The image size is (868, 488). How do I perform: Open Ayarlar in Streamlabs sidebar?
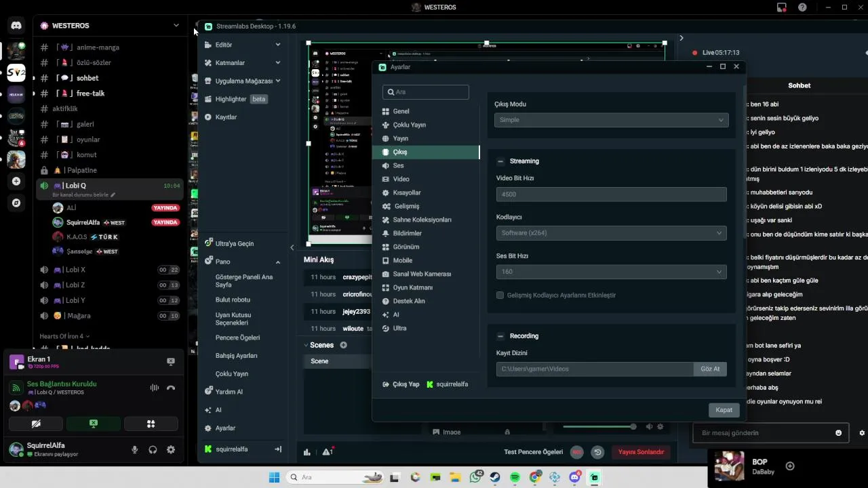pos(220,428)
